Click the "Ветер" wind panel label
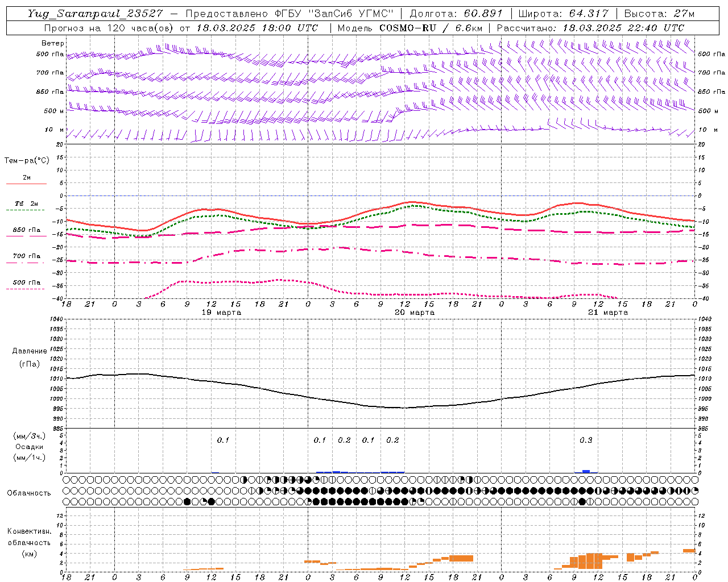This screenshot has width=728, height=582. pos(53,43)
